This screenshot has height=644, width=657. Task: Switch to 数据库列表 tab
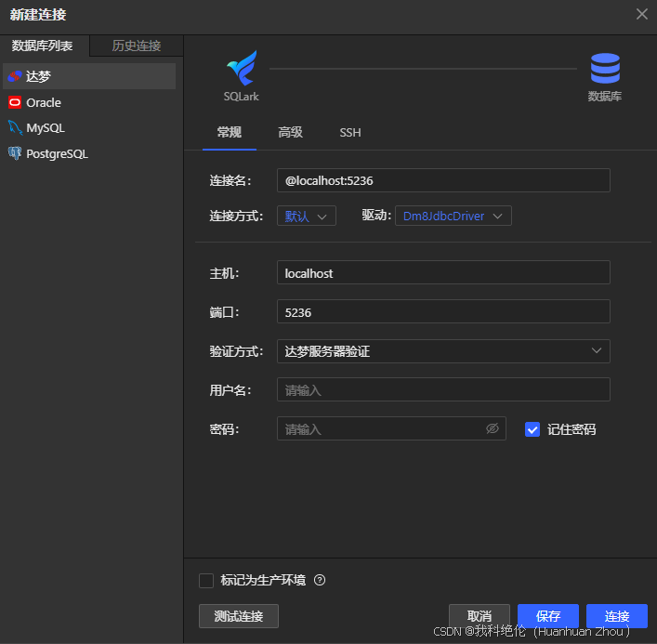[x=43, y=46]
